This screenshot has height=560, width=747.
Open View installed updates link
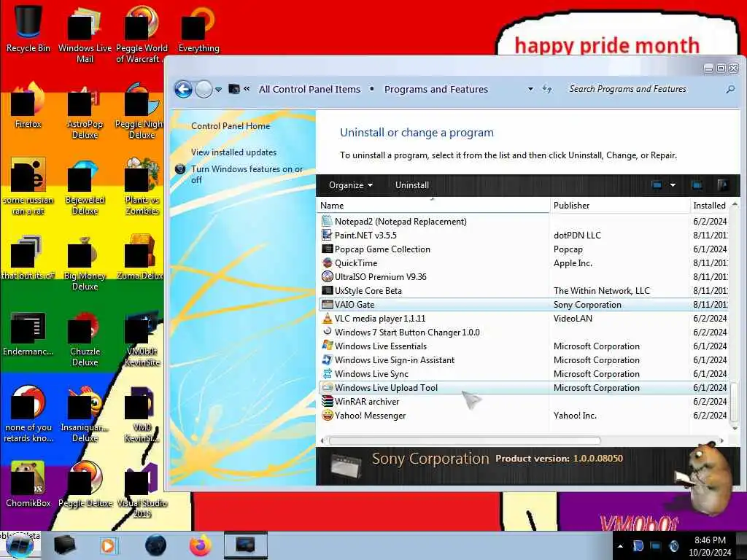click(x=234, y=152)
